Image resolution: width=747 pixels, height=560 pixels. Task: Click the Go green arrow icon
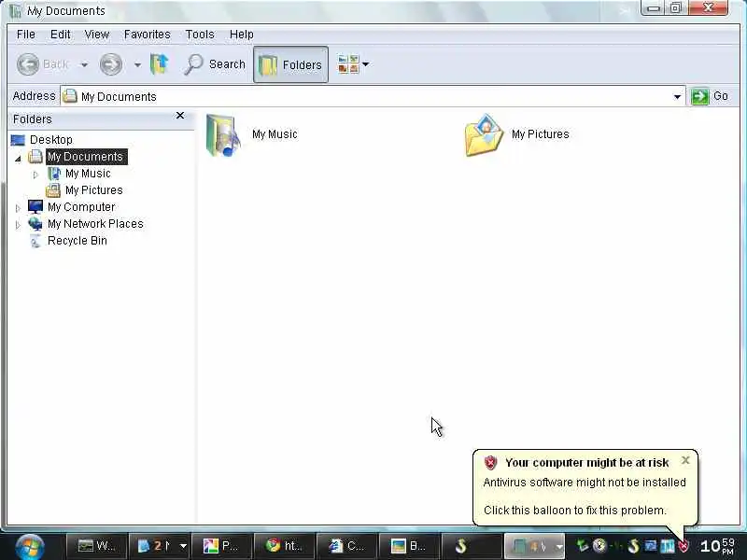click(699, 97)
